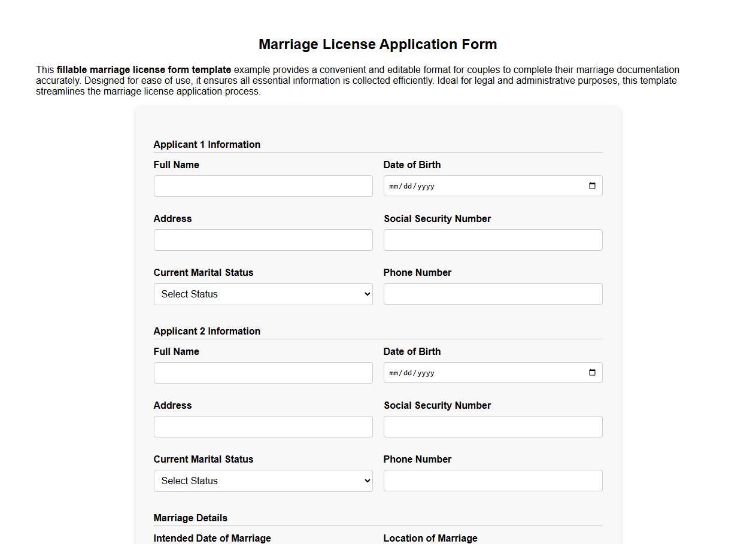756x544 pixels.
Task: Click Applicant 1 Social Security Number field
Action: click(493, 240)
